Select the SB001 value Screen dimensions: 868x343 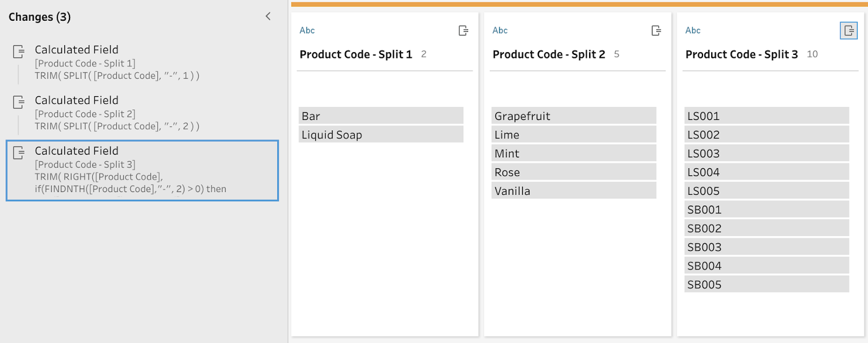[x=767, y=209]
